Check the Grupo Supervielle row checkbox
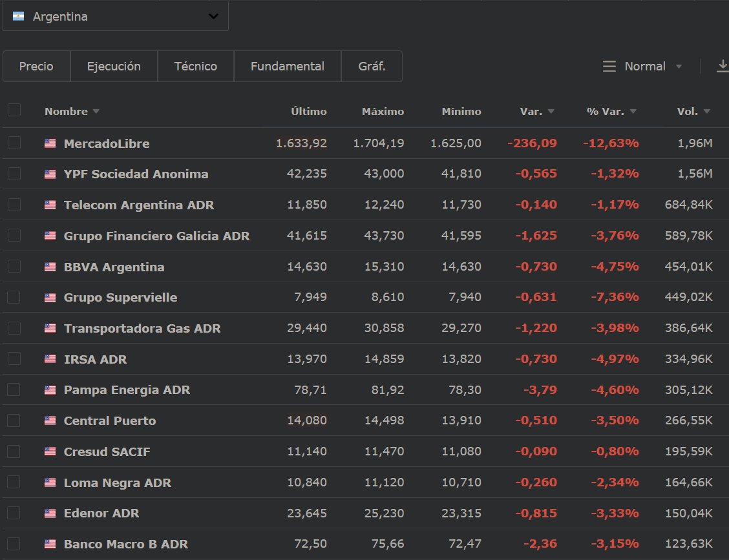 (x=14, y=297)
